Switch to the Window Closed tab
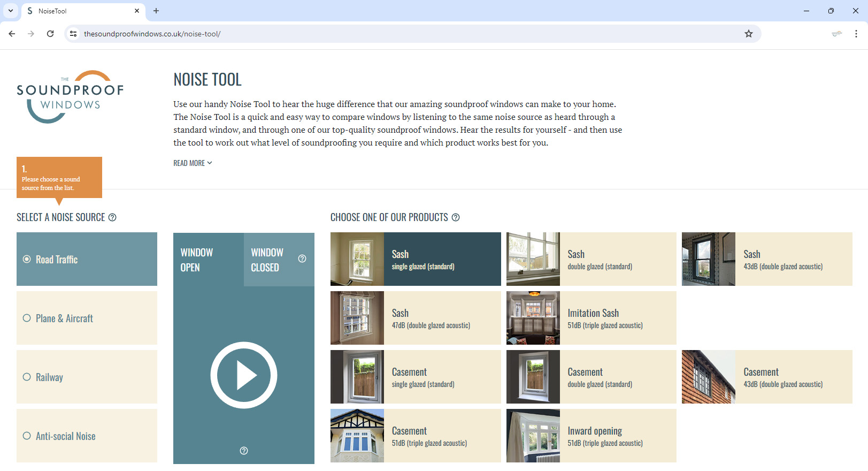The height and width of the screenshot is (471, 868). [x=269, y=260]
